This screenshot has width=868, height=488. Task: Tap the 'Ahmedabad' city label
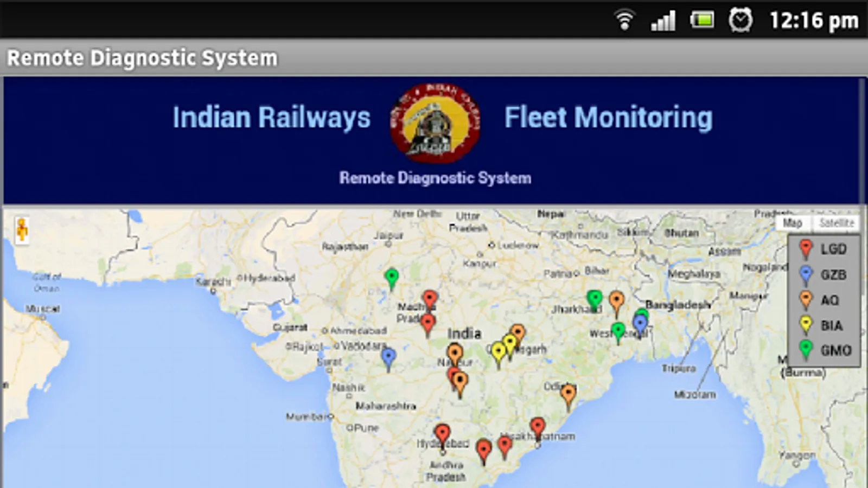click(358, 331)
